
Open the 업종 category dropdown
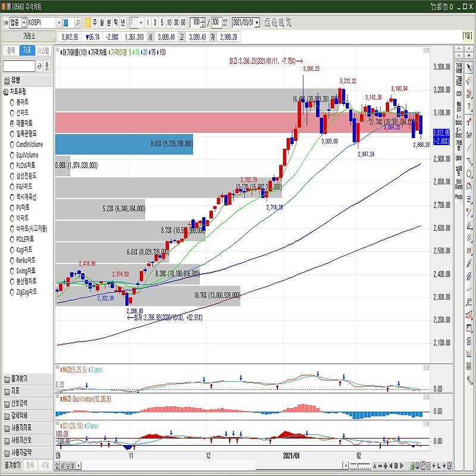[x=24, y=23]
